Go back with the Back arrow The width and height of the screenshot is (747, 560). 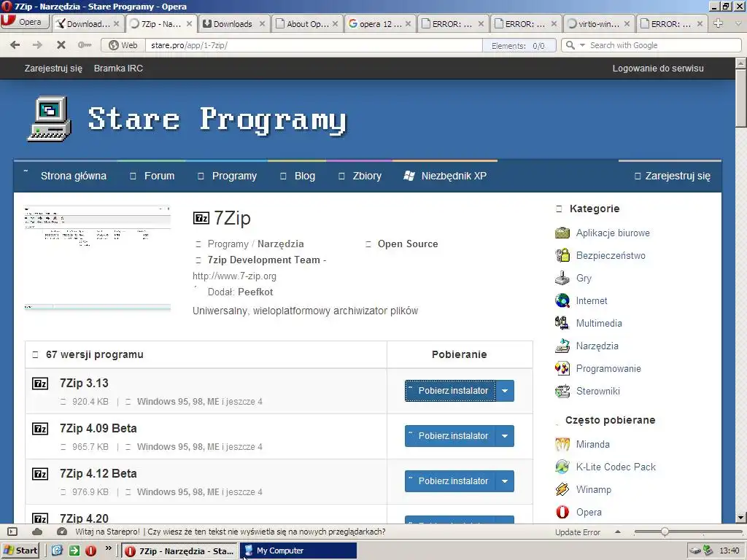(15, 45)
